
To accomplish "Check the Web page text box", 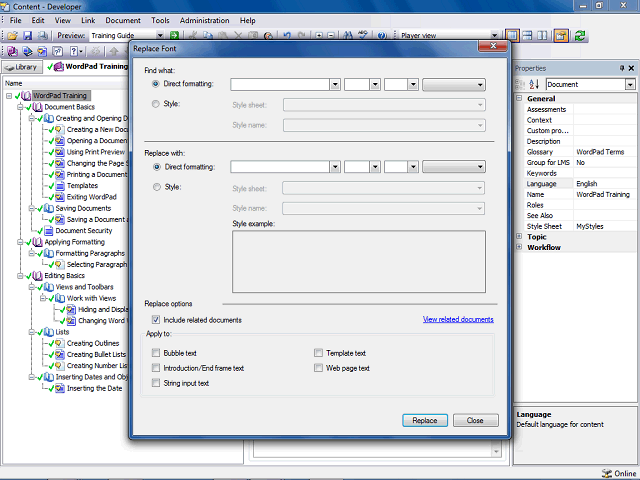I will pyautogui.click(x=318, y=368).
